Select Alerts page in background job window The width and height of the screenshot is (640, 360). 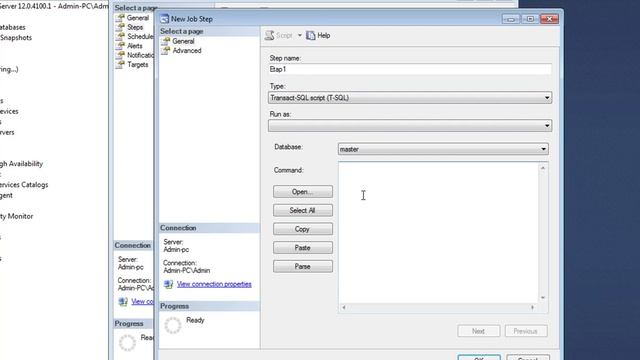click(135, 46)
